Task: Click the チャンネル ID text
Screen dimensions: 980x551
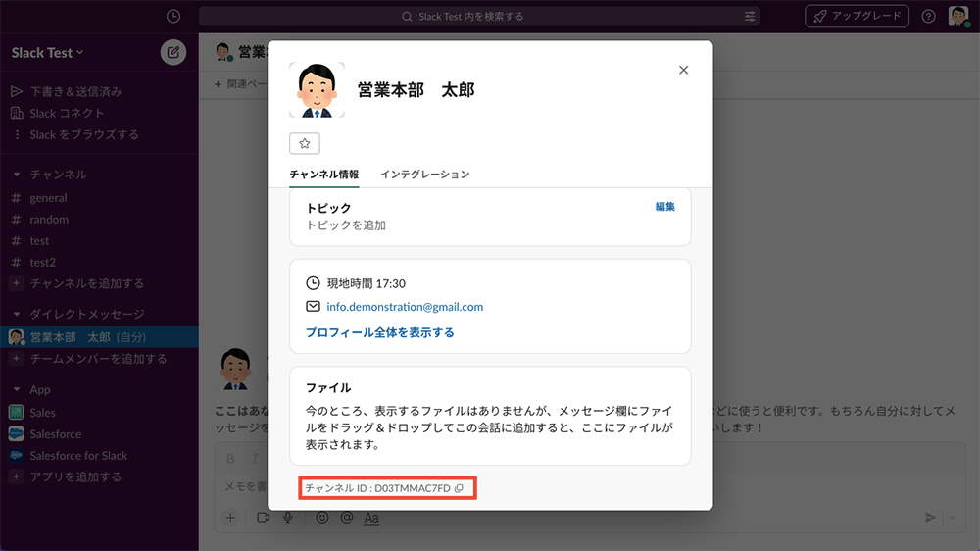Action: tap(377, 488)
